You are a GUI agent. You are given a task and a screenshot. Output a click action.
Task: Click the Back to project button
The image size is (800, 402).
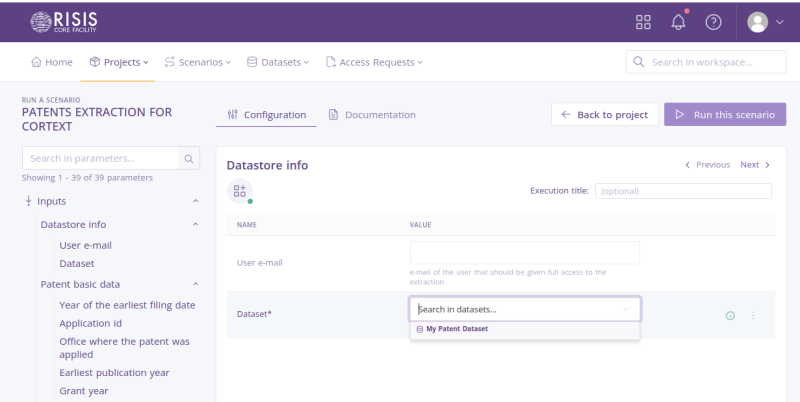coord(605,115)
